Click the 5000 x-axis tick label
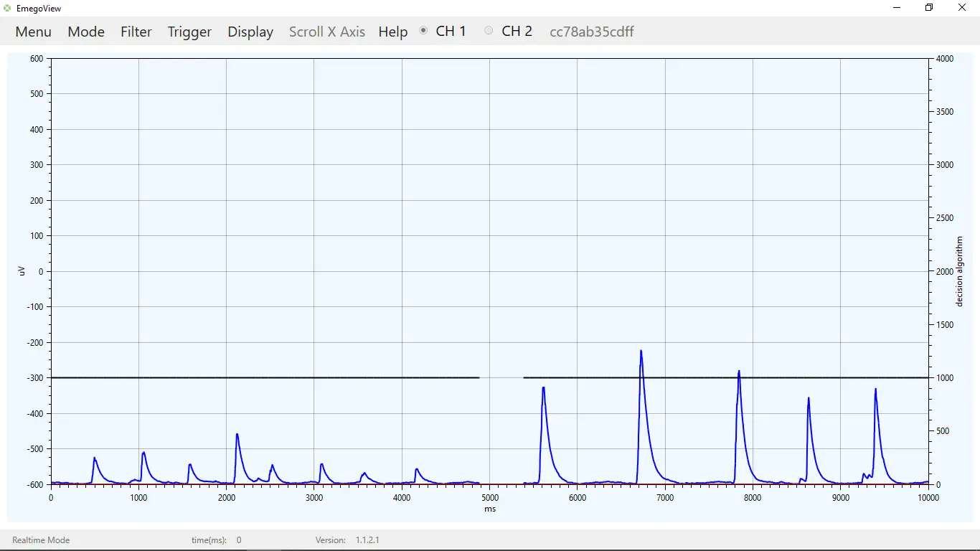Image resolution: width=980 pixels, height=551 pixels. tap(489, 498)
